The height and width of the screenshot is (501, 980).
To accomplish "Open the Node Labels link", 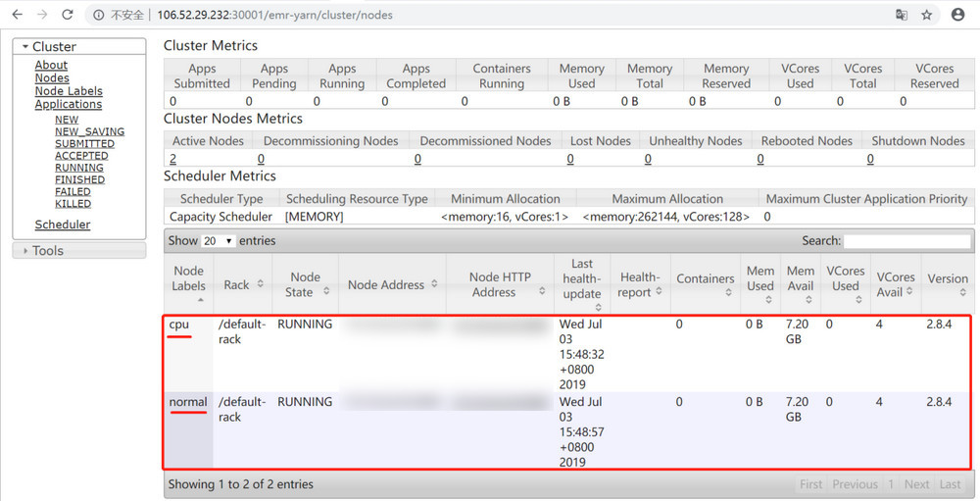I will click(x=70, y=91).
